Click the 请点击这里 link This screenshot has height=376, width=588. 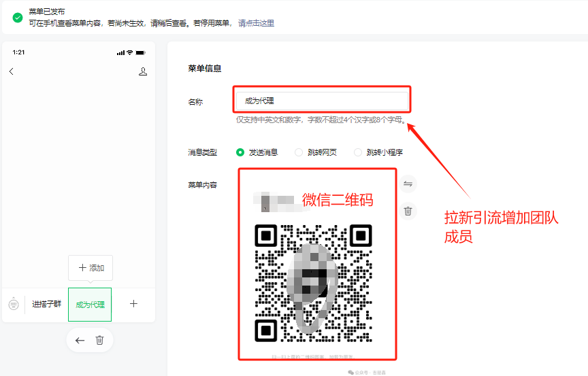[x=256, y=23]
